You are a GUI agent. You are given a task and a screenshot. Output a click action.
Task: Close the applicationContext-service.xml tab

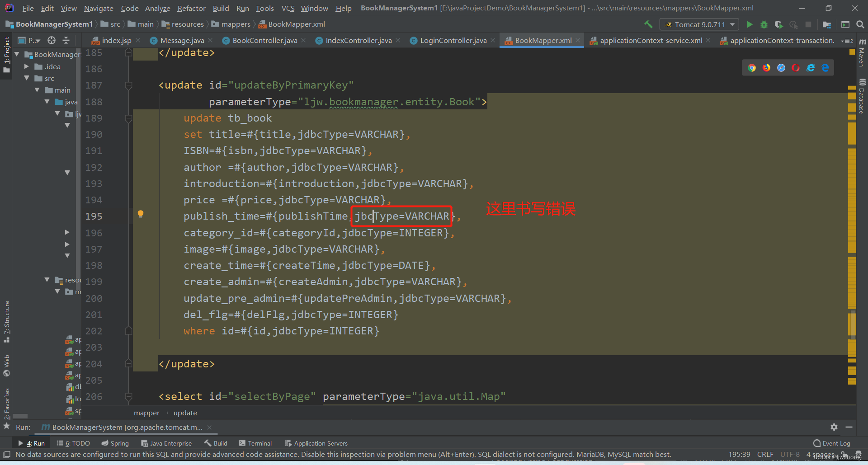(708, 40)
